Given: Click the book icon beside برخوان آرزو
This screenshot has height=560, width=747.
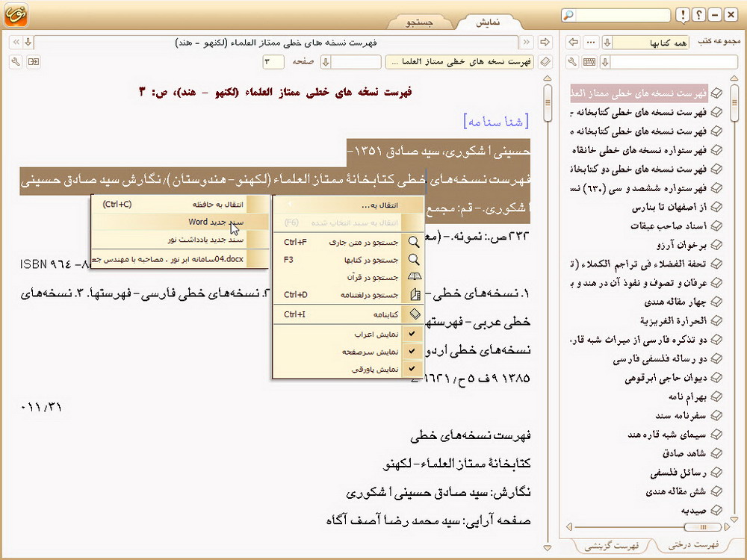Looking at the screenshot, I should click(x=716, y=245).
